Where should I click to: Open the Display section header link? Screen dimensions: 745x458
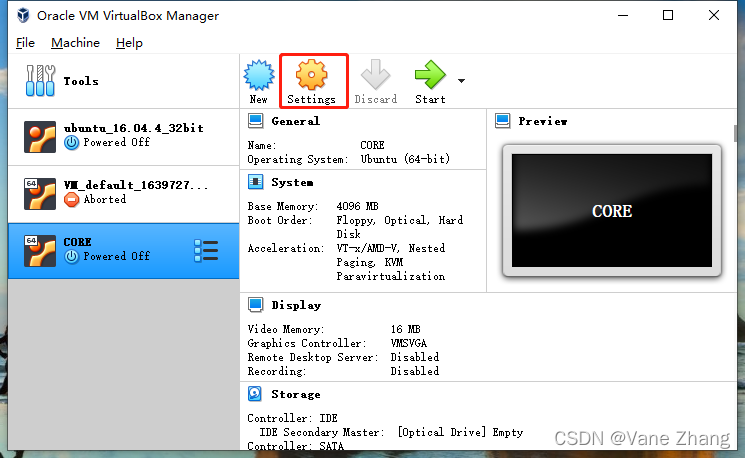point(296,305)
